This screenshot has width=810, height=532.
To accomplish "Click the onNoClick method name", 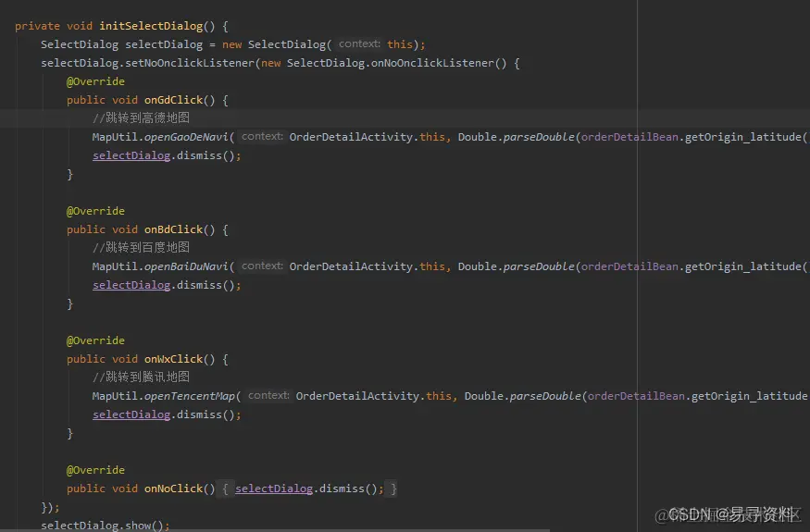I will point(174,489).
